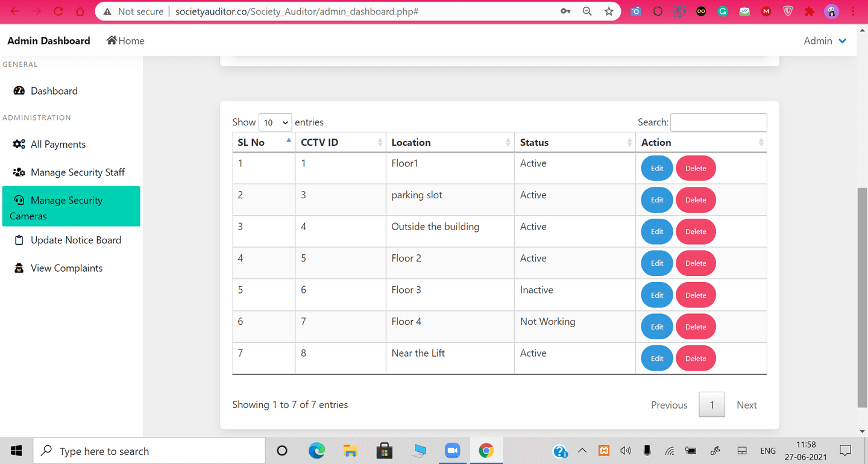Viewport: 868px width, 464px height.
Task: Change the entries per page dropdown
Action: tap(275, 122)
